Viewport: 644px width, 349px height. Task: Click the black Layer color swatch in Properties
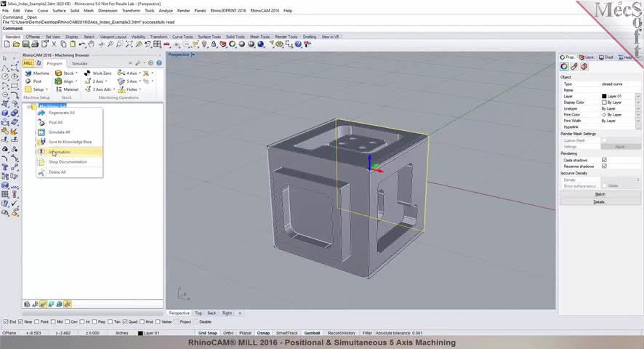pyautogui.click(x=604, y=96)
